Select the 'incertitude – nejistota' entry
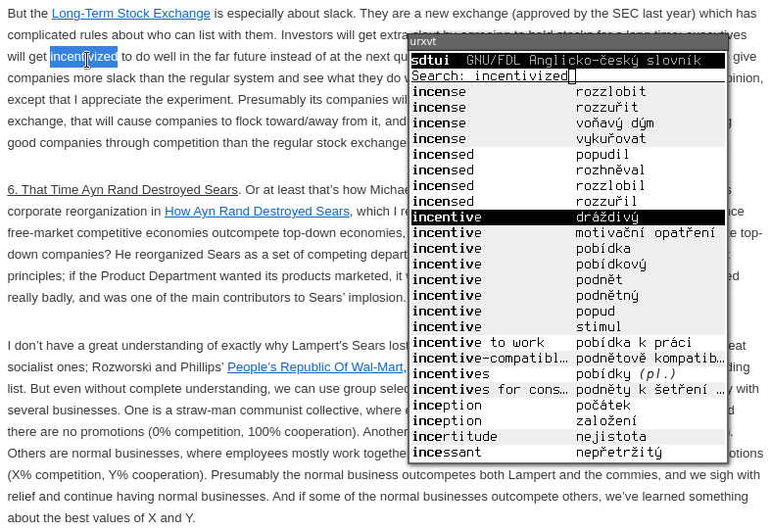 click(567, 437)
